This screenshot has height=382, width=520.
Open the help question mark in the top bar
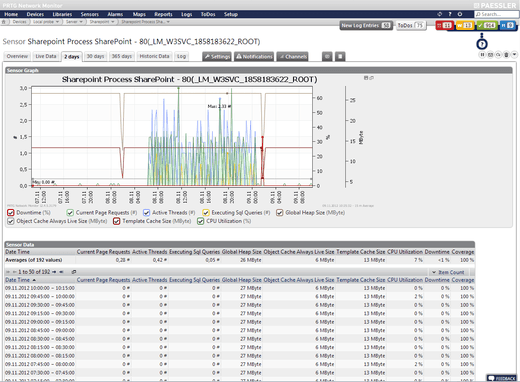pyautogui.click(x=450, y=14)
